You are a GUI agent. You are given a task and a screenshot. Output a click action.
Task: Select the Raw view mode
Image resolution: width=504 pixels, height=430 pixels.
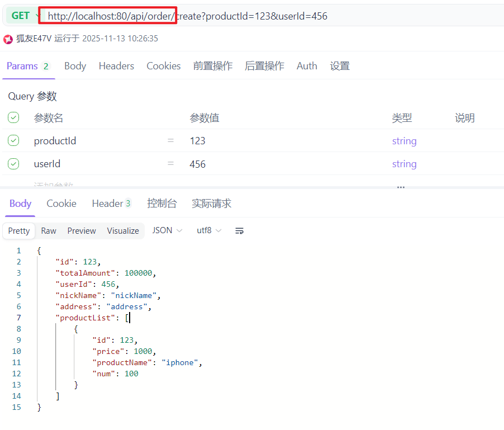[49, 231]
